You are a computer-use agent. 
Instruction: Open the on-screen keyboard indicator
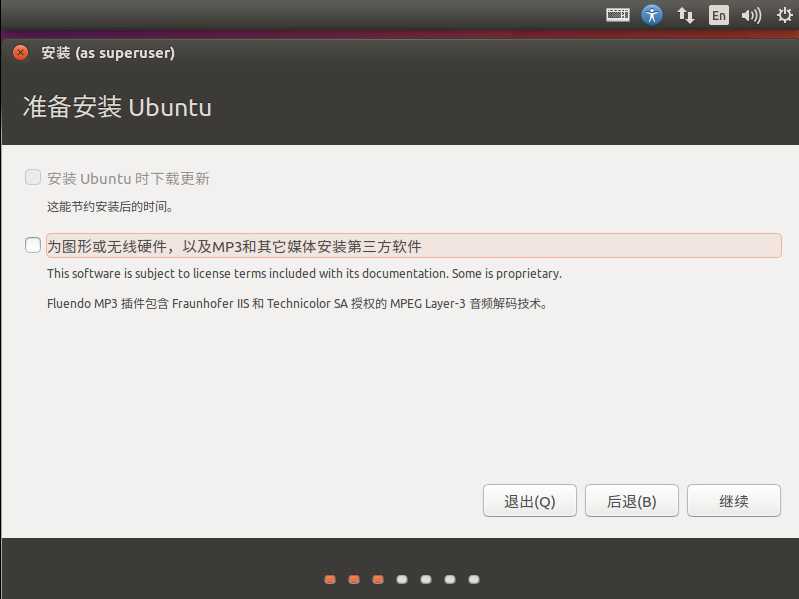[x=618, y=15]
